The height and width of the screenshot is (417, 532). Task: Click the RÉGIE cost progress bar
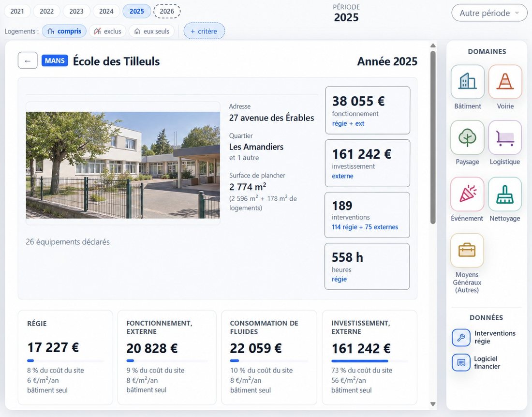[65, 361]
